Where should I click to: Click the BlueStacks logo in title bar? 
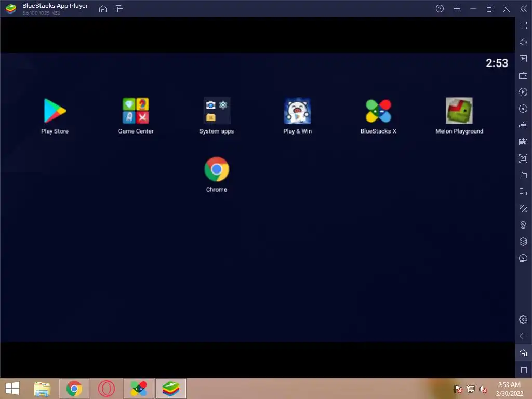[x=11, y=9]
